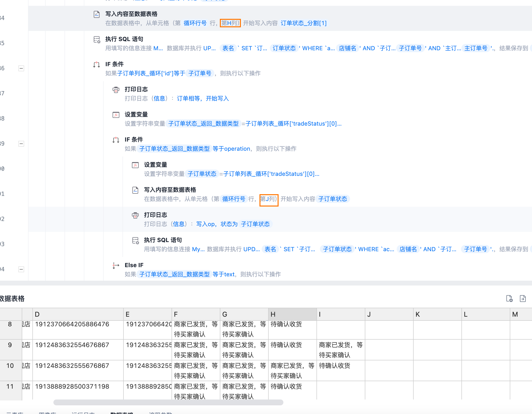Click the second 执行 SQL 语句 step icon
This screenshot has width=532, height=414.
click(x=135, y=240)
